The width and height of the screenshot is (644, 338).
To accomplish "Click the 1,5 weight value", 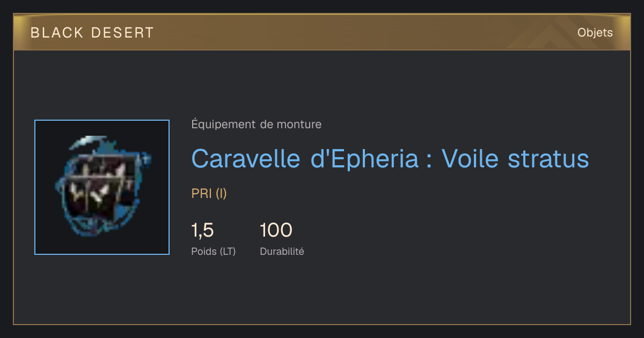I will pyautogui.click(x=203, y=230).
